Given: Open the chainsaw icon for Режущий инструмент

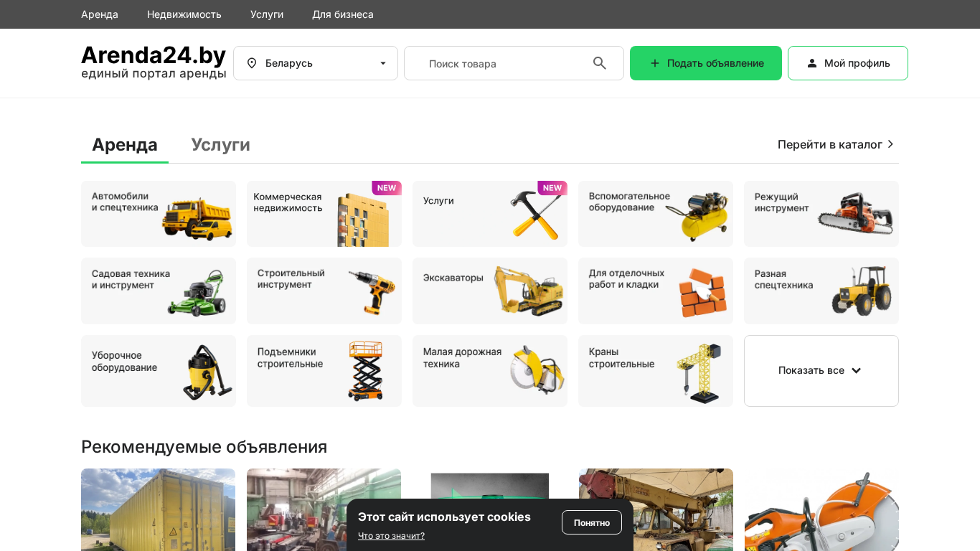Looking at the screenshot, I should (x=856, y=213).
